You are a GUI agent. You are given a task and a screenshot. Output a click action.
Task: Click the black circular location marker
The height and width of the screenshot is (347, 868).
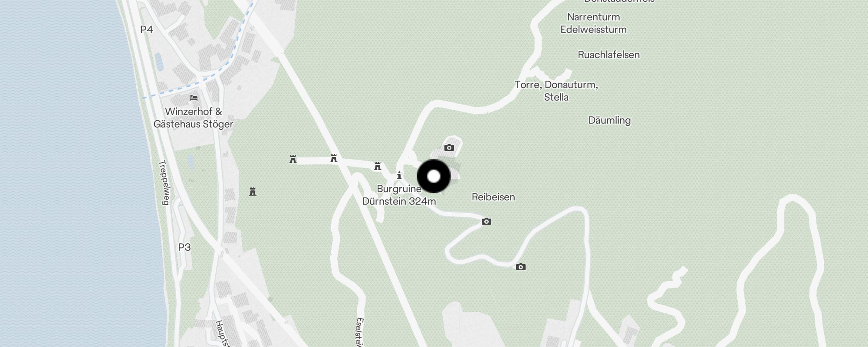point(434,176)
